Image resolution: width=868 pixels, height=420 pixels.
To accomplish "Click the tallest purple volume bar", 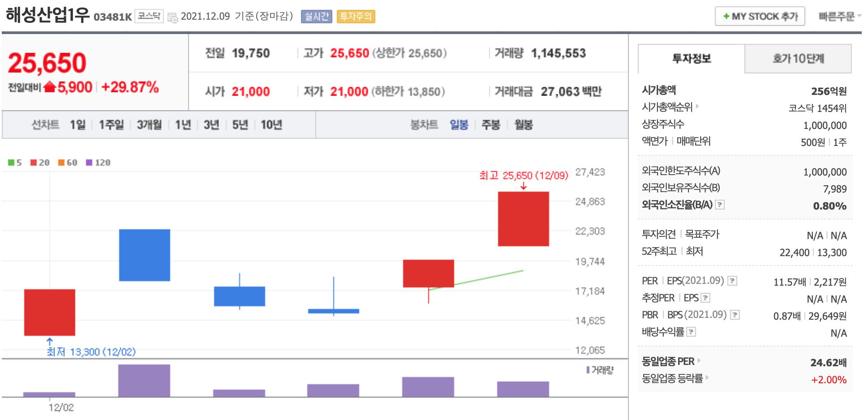I will 144,381.
